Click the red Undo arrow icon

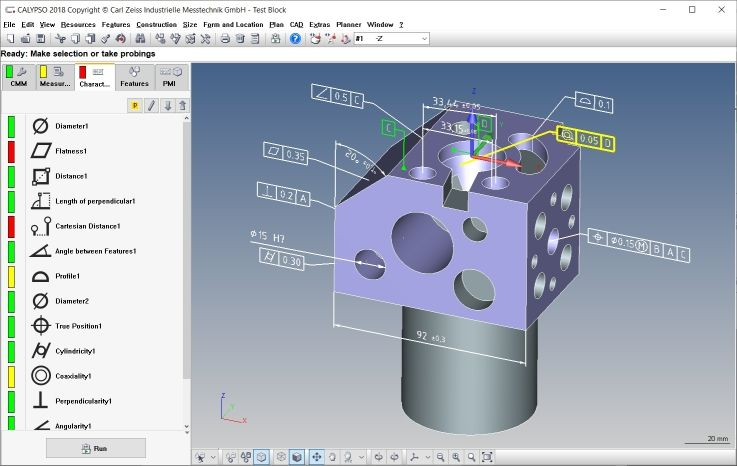pos(120,39)
